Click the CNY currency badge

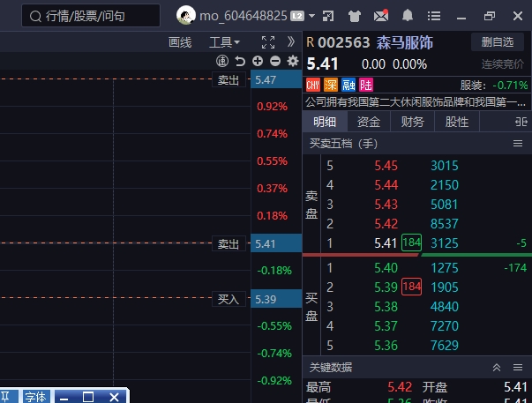[313, 85]
